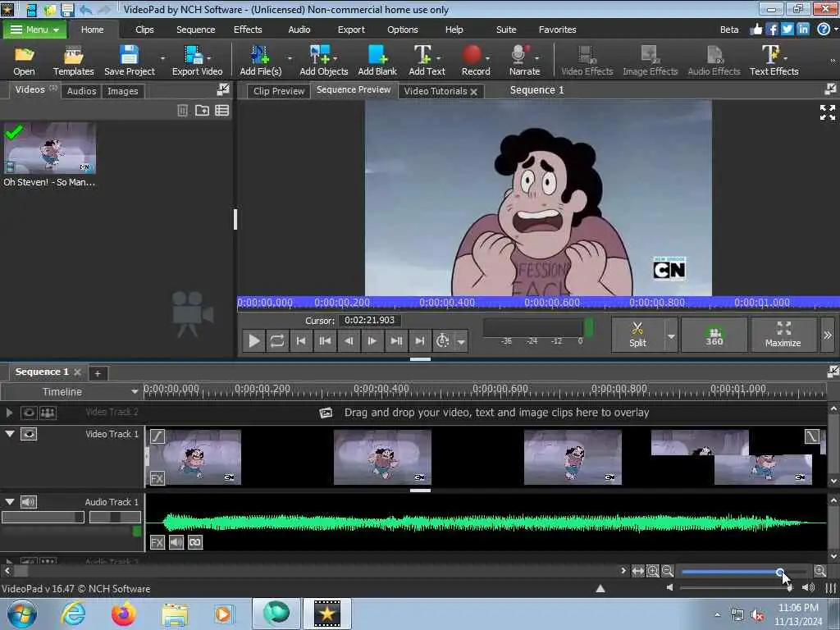
Task: Click the Facebook share icon
Action: 771,29
